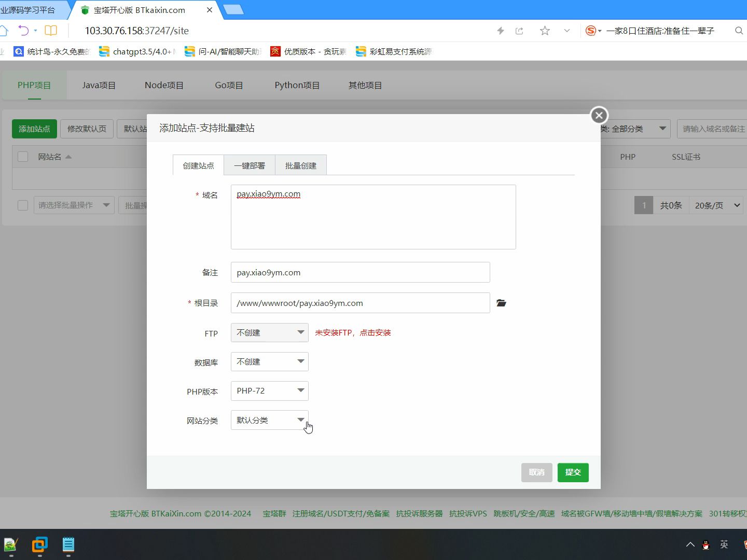Viewport: 747px width, 560px height.
Task: Click the 取消 cancel button
Action: click(537, 472)
